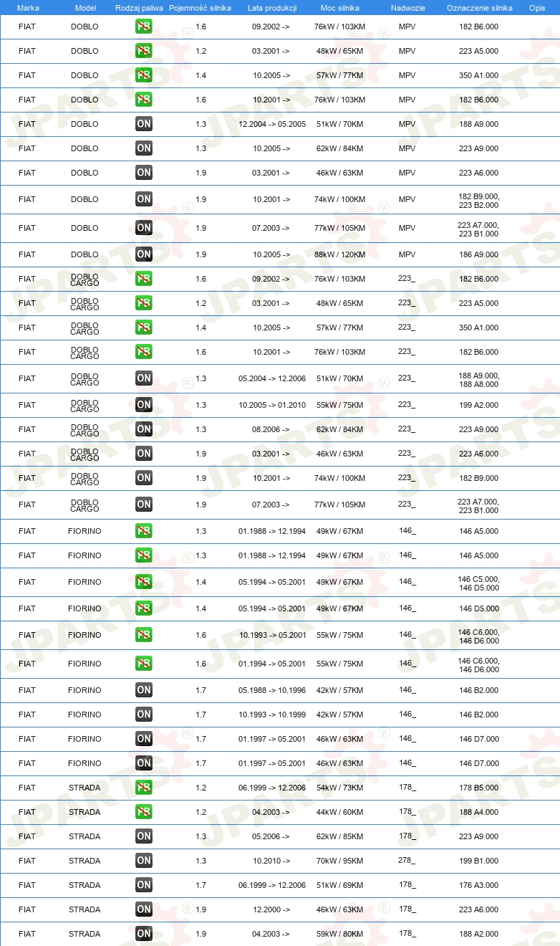
Task: Click the 54kW / 73KM power cell
Action: pyautogui.click(x=339, y=788)
